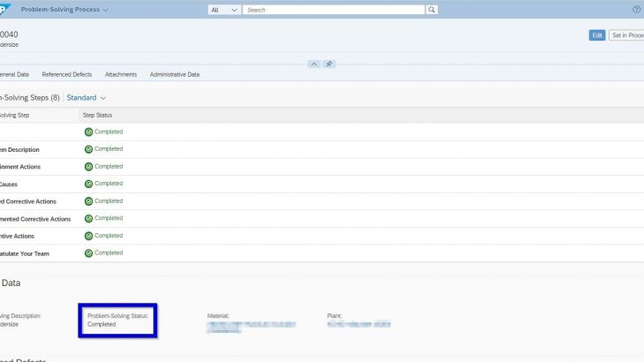
Task: Open the Attachments tab
Action: (122, 75)
